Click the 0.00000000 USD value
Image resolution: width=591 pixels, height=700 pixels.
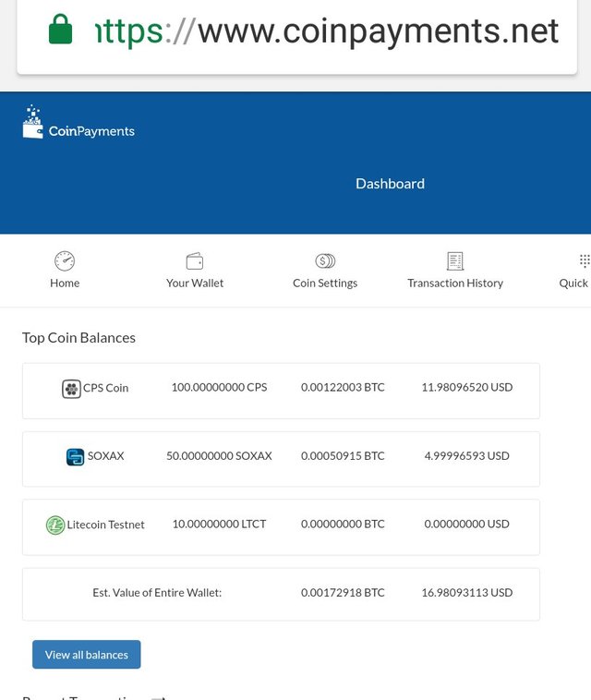point(467,524)
